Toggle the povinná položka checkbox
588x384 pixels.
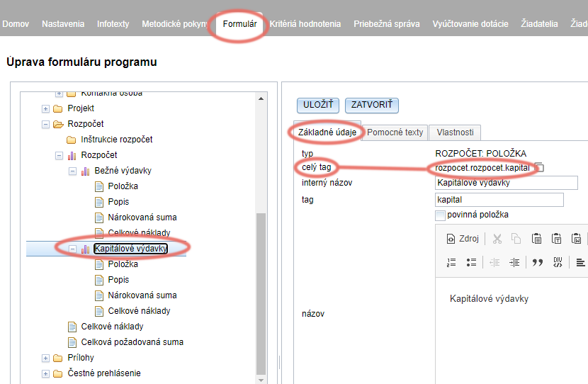(x=440, y=215)
